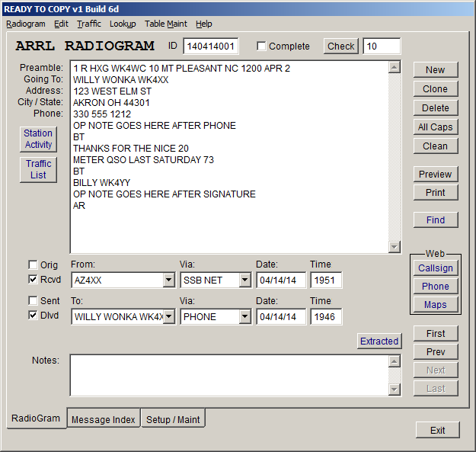Open Station Activity
The height and width of the screenshot is (452, 476).
(x=38, y=139)
